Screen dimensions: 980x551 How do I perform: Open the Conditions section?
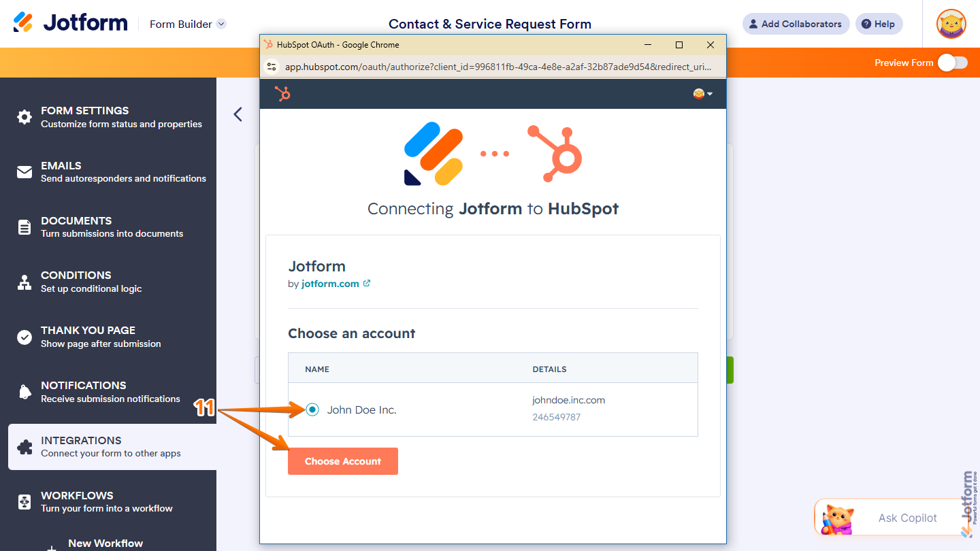click(x=108, y=282)
